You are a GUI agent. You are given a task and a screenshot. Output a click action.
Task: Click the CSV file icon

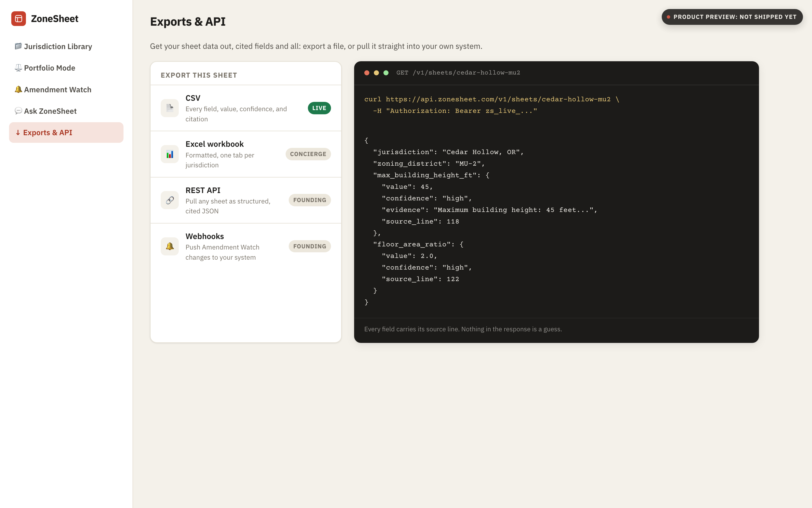click(x=170, y=108)
